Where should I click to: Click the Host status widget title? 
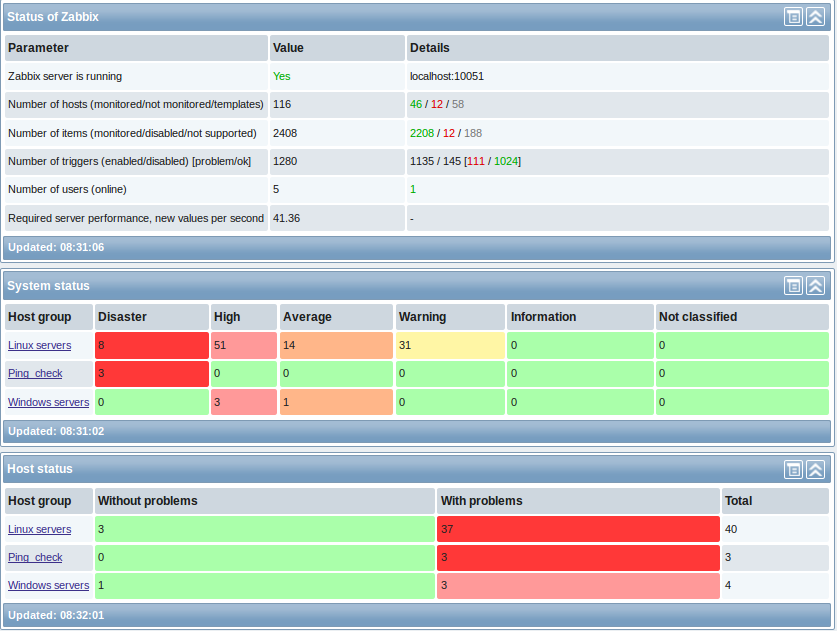tap(40, 469)
